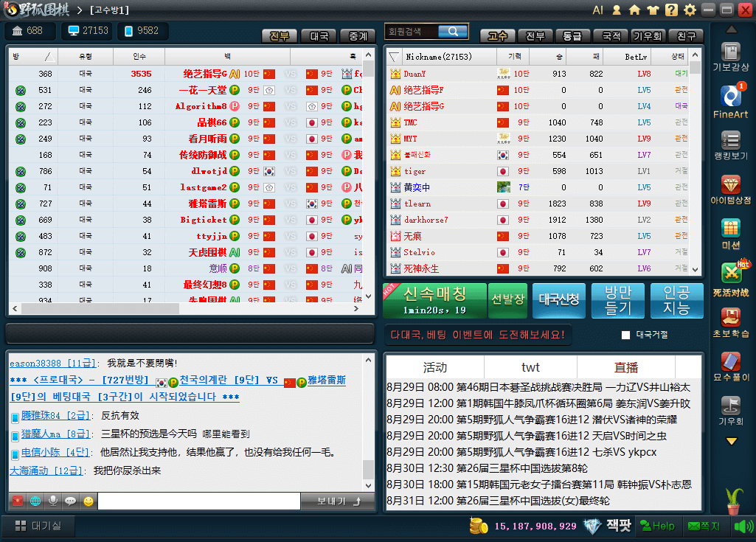Image resolution: width=756 pixels, height=542 pixels.
Task: Select the 중계 relay tab for rooms
Action: tap(358, 36)
